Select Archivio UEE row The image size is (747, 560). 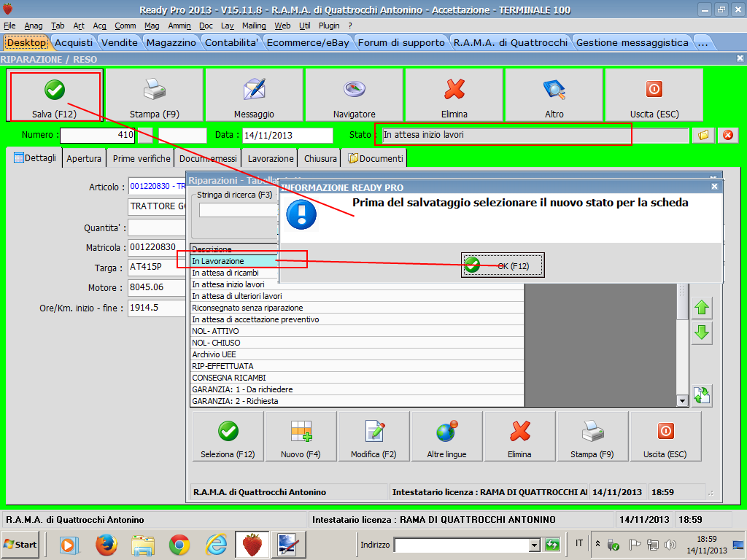[357, 354]
